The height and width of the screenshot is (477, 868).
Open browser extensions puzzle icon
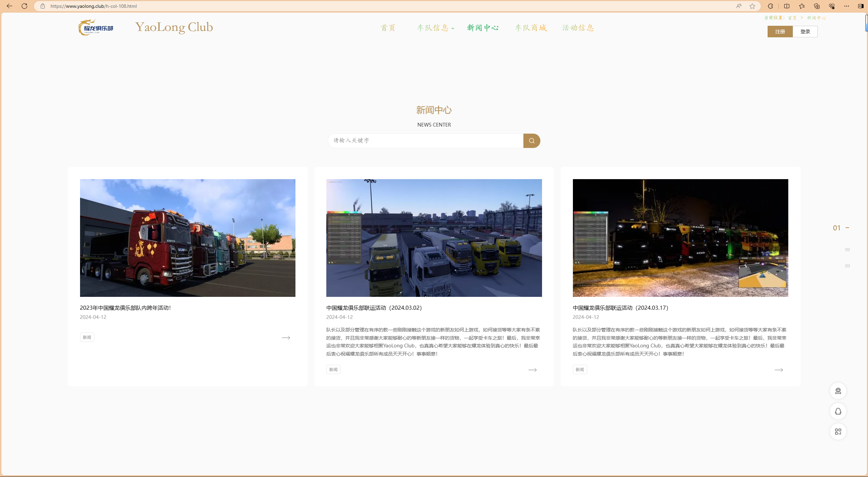point(770,6)
